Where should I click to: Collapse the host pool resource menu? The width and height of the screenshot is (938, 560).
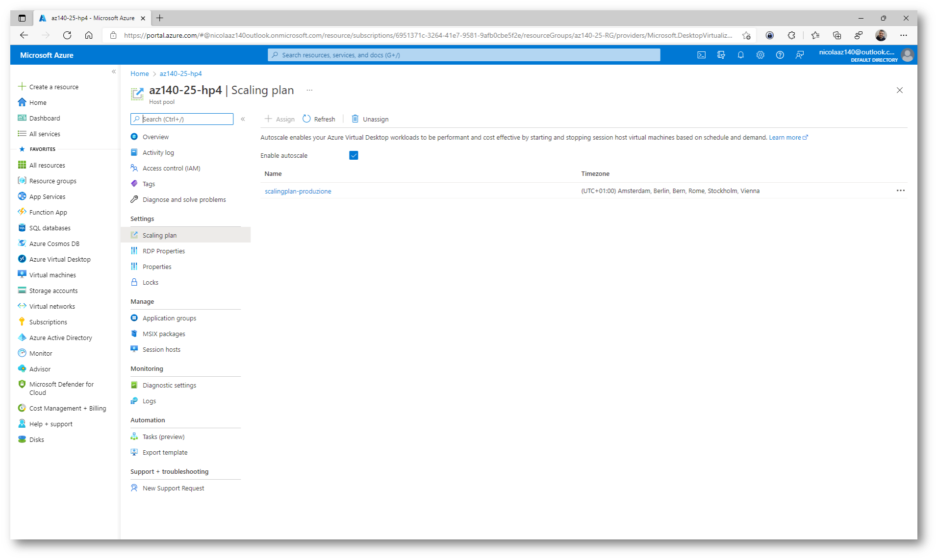(243, 119)
